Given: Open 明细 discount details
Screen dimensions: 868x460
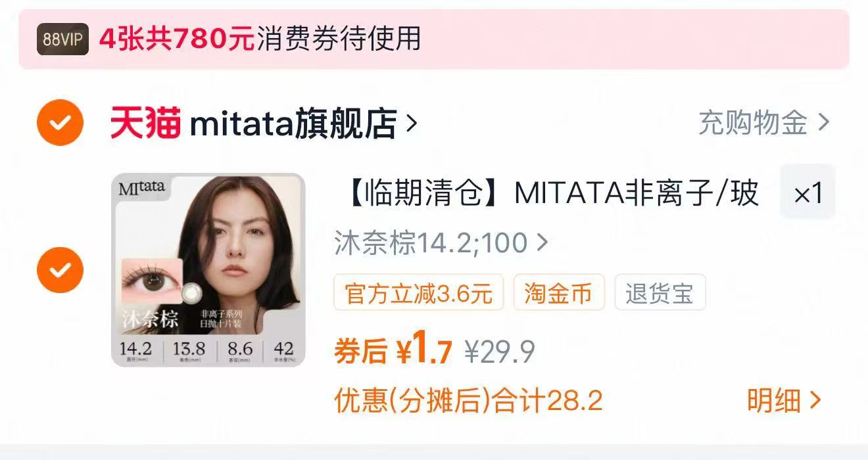Looking at the screenshot, I should point(784,400).
